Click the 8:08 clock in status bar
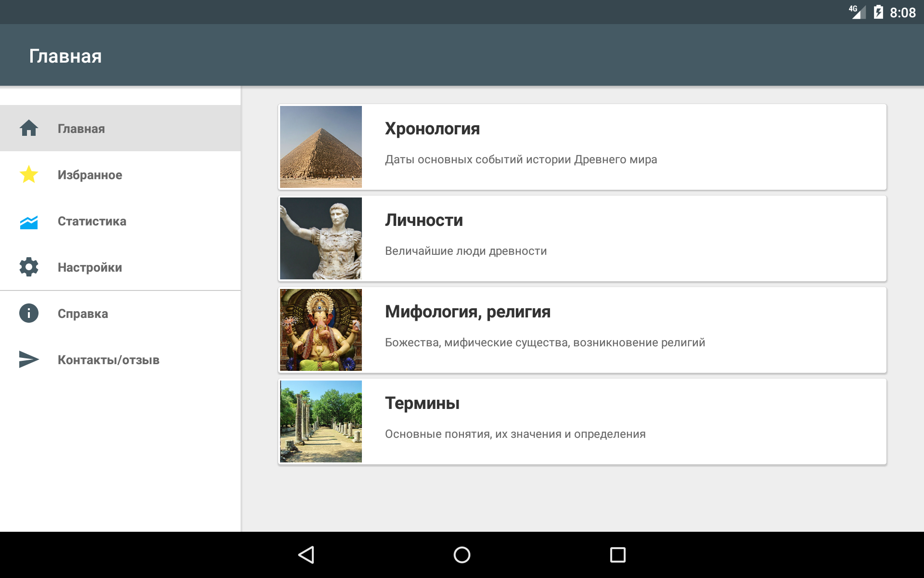This screenshot has width=924, height=578. [x=902, y=13]
